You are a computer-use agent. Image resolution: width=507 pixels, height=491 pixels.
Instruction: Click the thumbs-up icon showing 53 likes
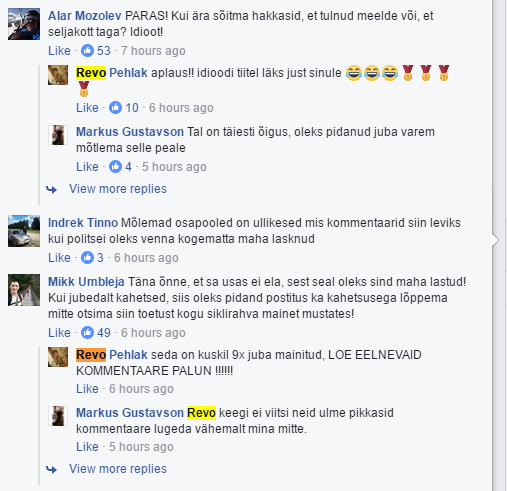pos(87,51)
